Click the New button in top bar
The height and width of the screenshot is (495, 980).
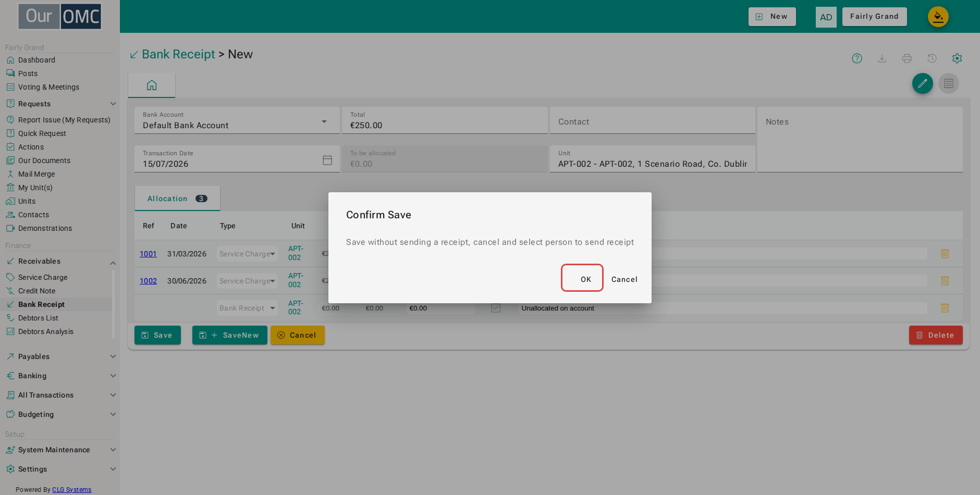pos(772,17)
